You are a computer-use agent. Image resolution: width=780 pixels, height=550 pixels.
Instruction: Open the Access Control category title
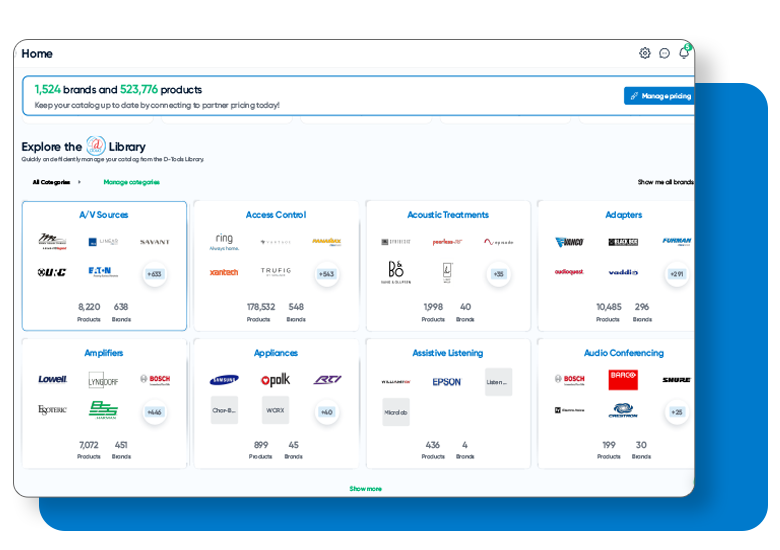pos(276,215)
